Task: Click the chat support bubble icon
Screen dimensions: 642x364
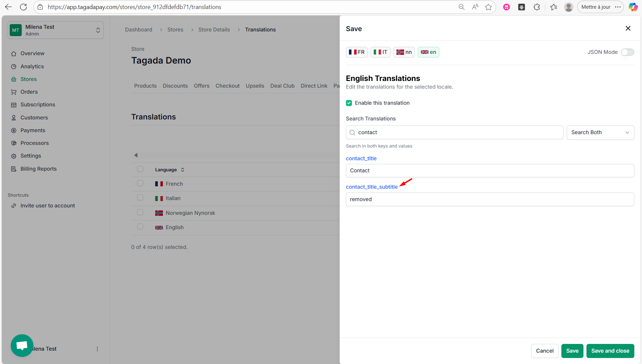Action: [x=22, y=345]
